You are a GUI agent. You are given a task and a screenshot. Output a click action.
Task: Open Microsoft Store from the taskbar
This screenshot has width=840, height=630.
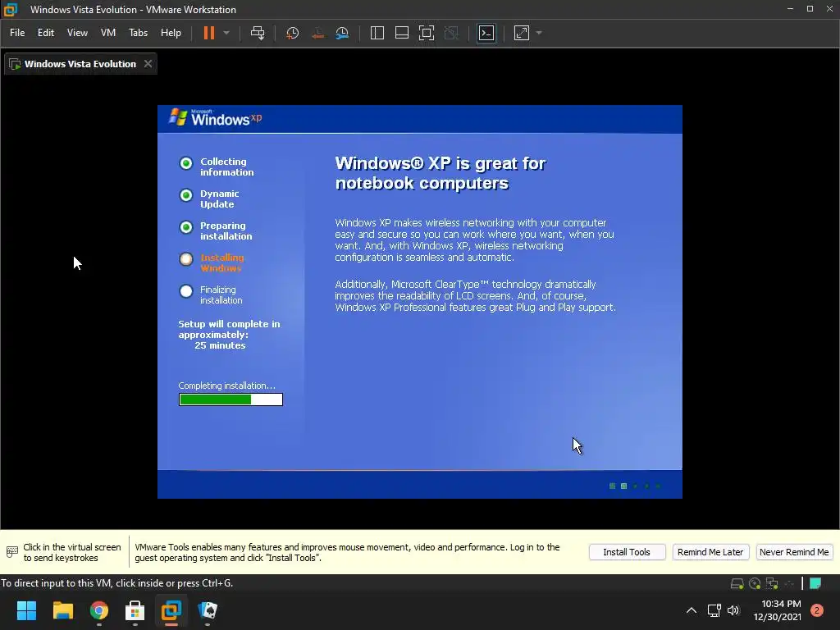[135, 610]
